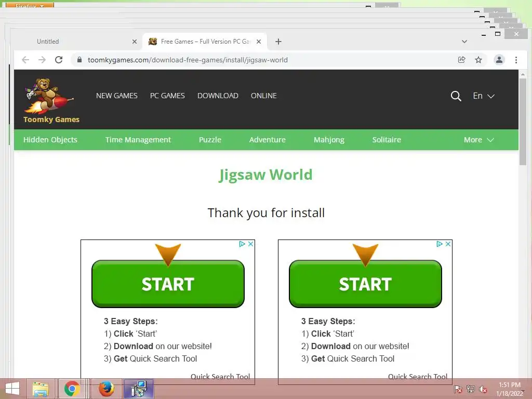Click left ad START button

(x=168, y=284)
